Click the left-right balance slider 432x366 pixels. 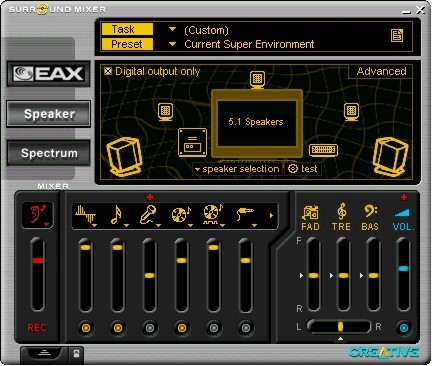tap(339, 327)
